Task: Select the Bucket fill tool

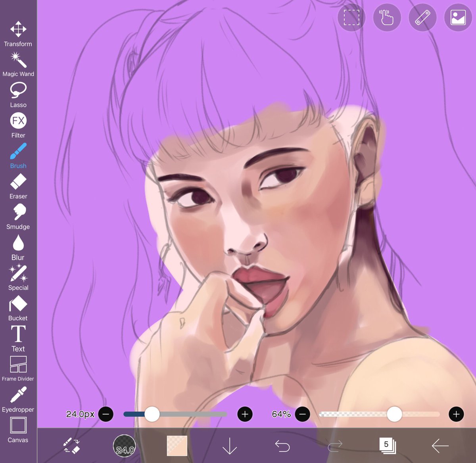Action: click(18, 308)
